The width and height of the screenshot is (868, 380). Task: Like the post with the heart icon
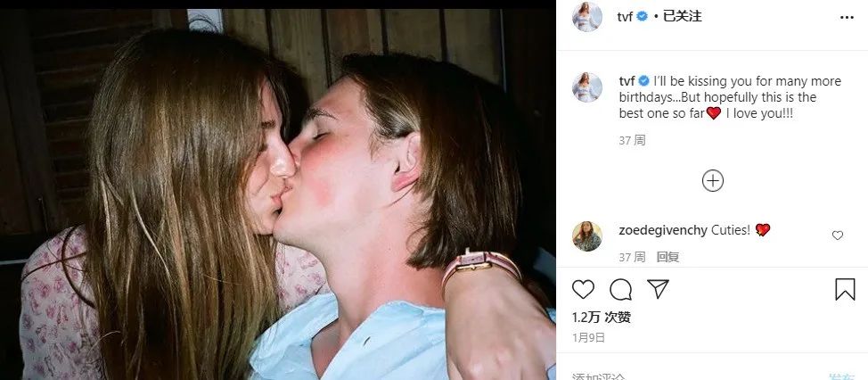click(583, 289)
